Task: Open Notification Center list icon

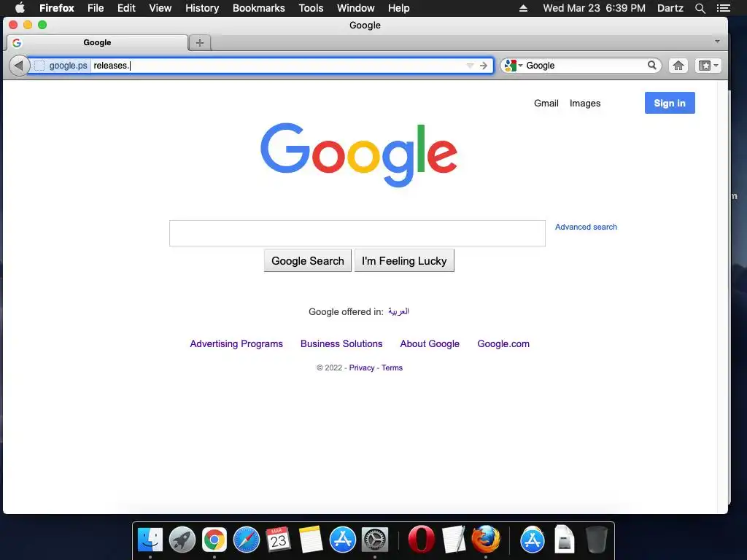Action: (723, 8)
